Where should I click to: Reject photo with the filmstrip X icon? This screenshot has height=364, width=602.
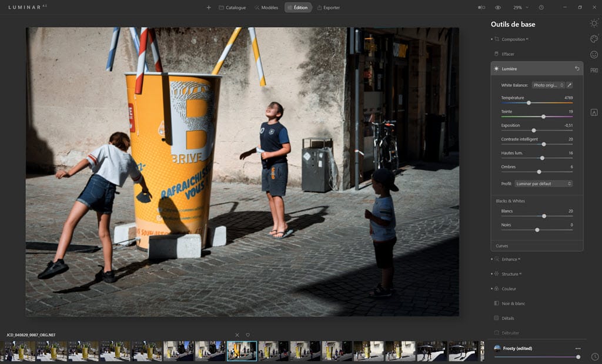pos(238,335)
